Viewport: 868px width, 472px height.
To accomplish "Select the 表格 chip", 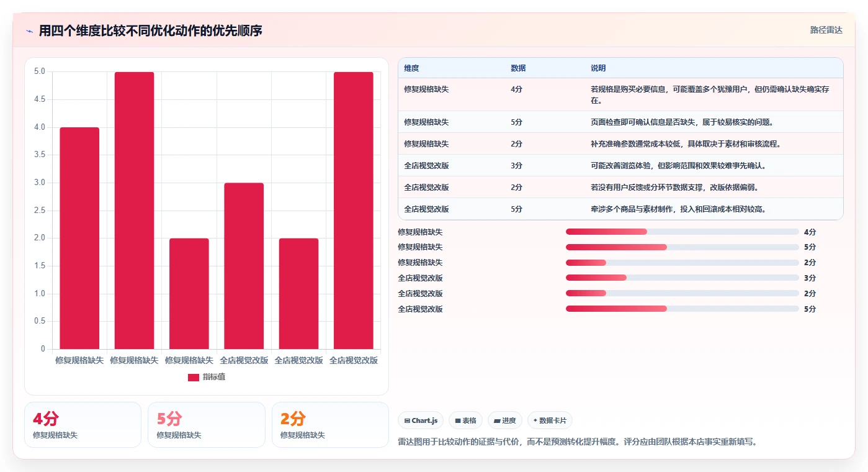I will (x=466, y=420).
